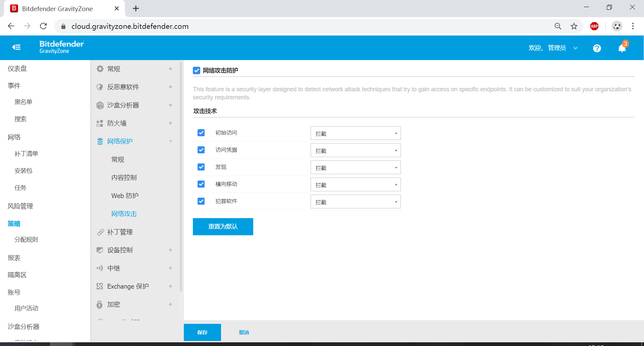Uncheck the 访问凭据 checkbox
The image size is (644, 346).
[201, 150]
